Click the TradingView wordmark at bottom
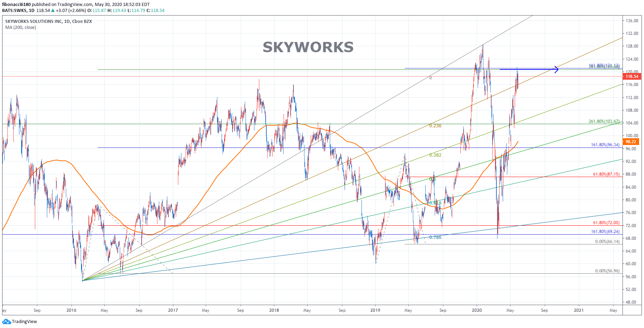The width and height of the screenshot is (644, 328). tap(24, 321)
